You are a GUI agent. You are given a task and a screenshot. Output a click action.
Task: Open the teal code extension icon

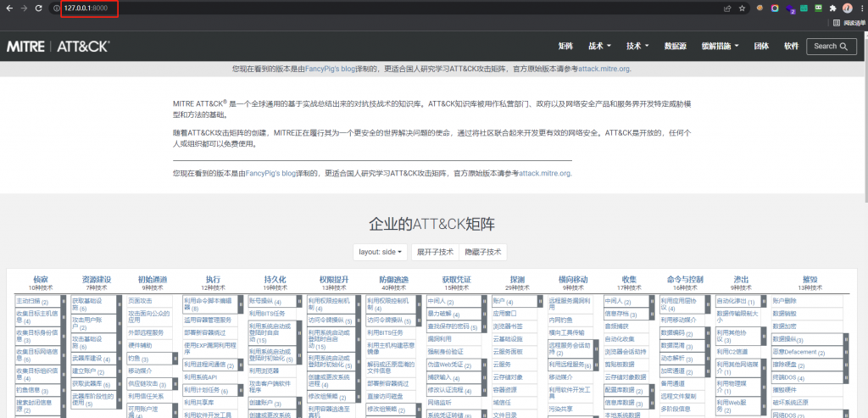(x=804, y=8)
